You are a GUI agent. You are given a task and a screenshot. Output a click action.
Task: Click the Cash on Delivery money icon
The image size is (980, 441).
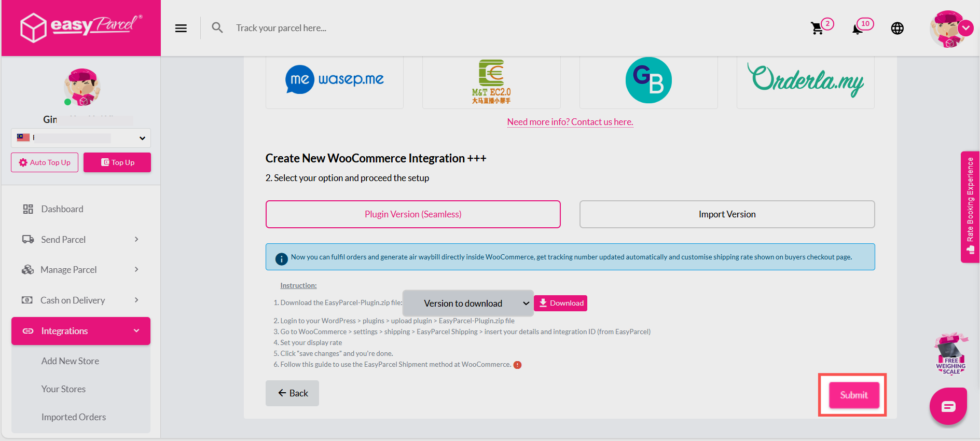[27, 300]
